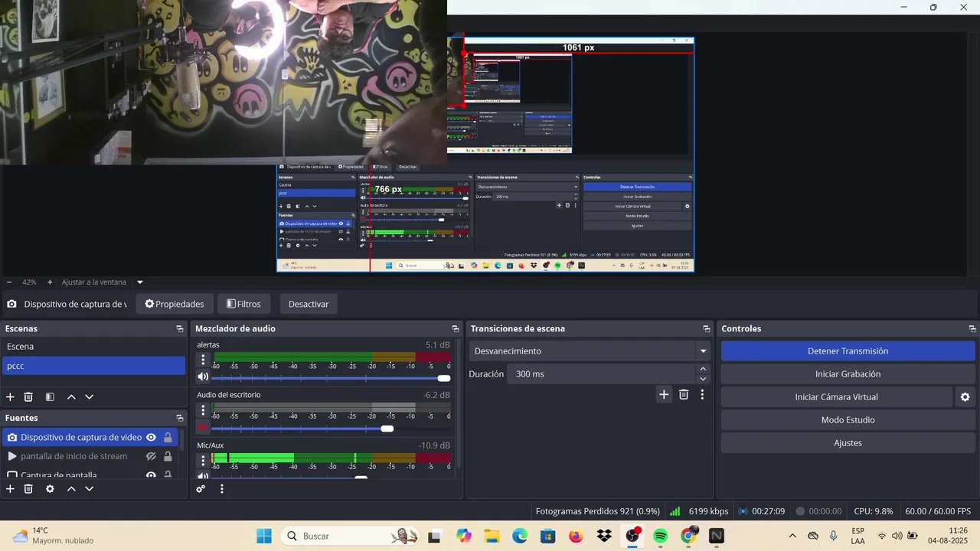Viewport: 980px width, 551px height.
Task: Select pantalla de inicio de stream source
Action: point(74,456)
